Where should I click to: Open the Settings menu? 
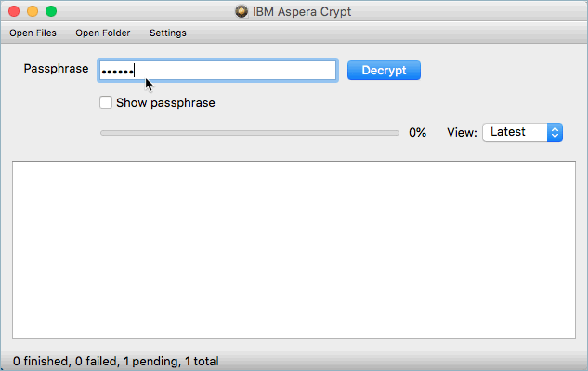pyautogui.click(x=168, y=33)
